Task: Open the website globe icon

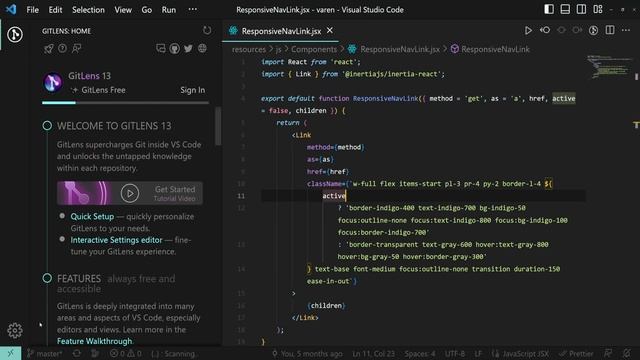Action: (x=202, y=49)
